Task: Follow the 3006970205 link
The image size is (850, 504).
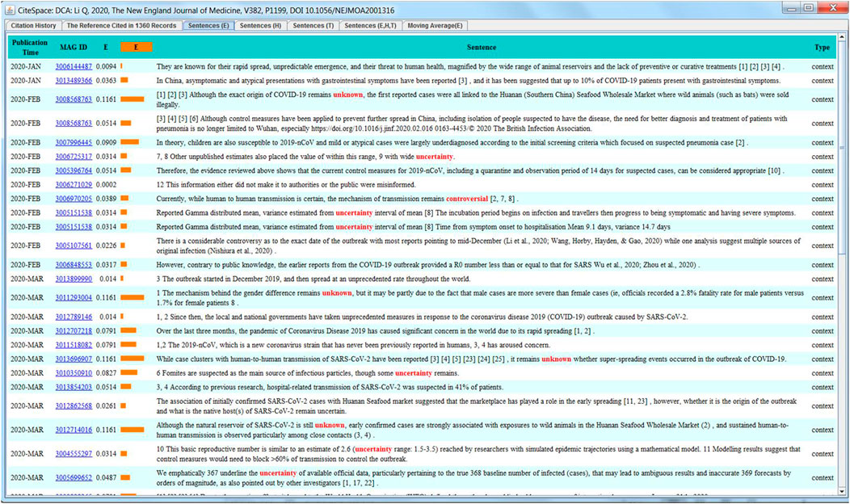Action: tap(74, 199)
